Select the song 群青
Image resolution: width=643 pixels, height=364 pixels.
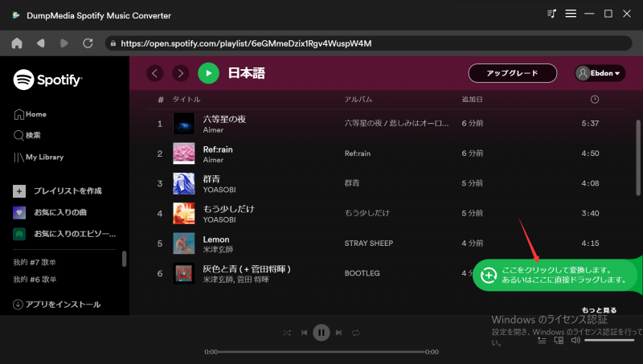[x=211, y=179]
